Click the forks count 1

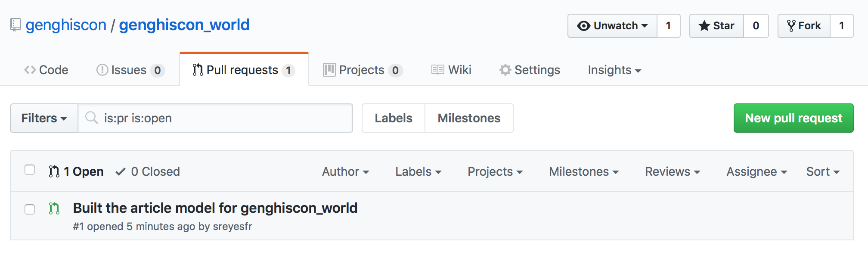842,26
